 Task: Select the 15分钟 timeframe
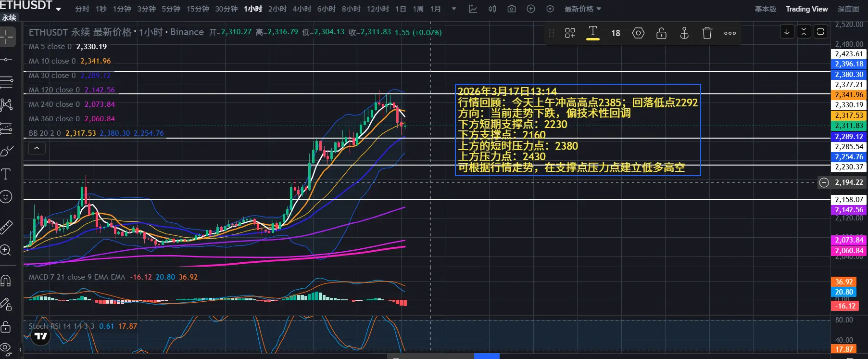pyautogui.click(x=197, y=9)
